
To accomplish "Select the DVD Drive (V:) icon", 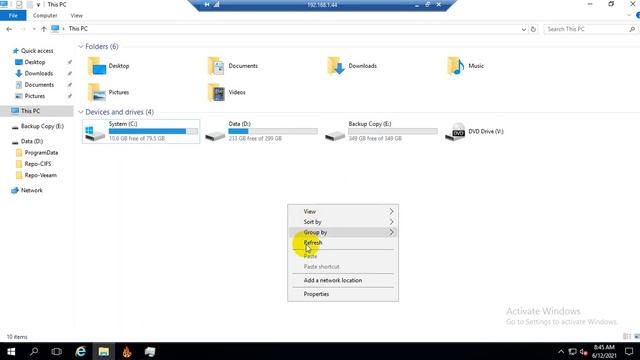I will click(455, 132).
